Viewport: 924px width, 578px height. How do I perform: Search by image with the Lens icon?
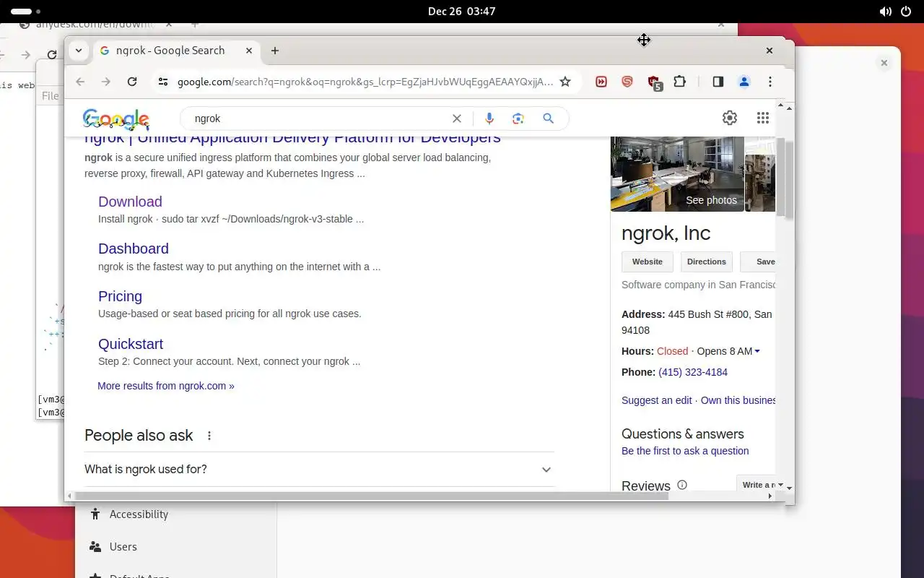[518, 118]
